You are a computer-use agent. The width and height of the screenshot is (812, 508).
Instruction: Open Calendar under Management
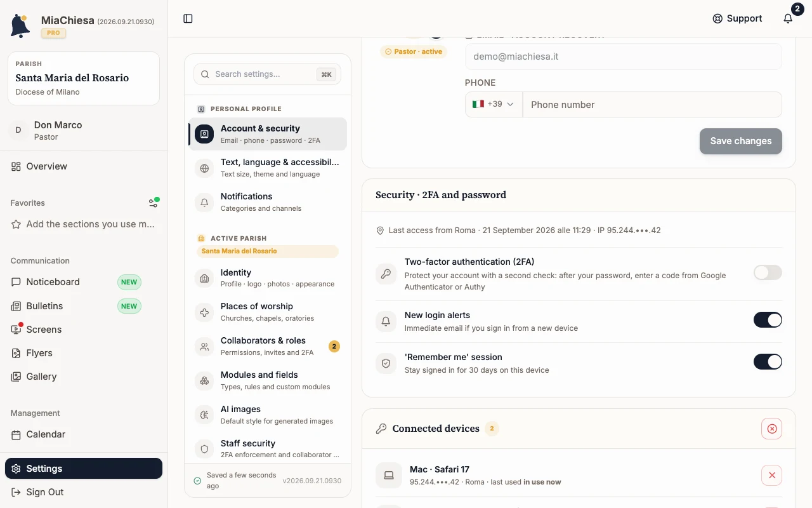click(x=84, y=434)
